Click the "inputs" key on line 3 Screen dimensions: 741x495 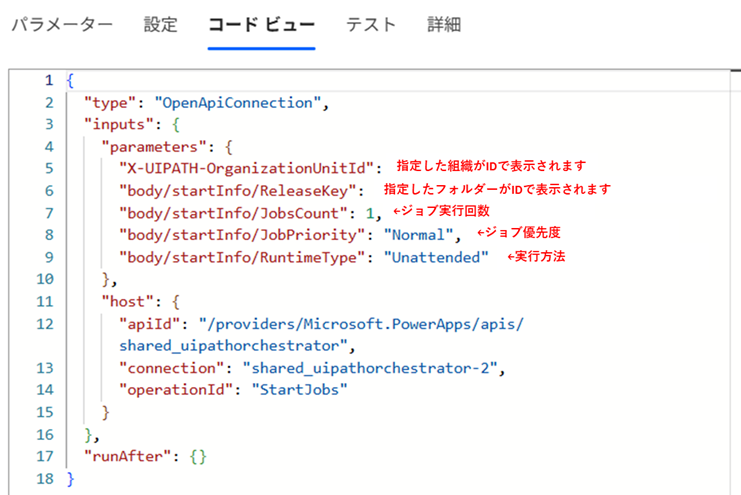tap(119, 124)
